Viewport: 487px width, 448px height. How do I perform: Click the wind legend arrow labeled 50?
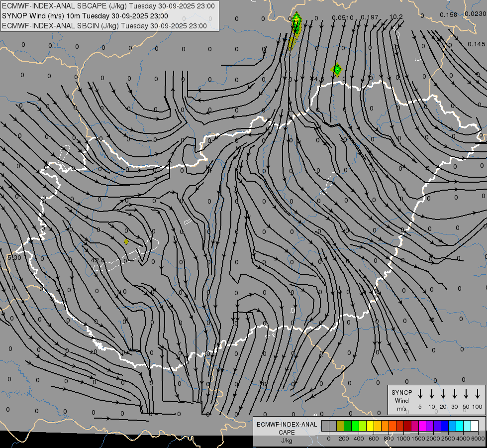466,394
